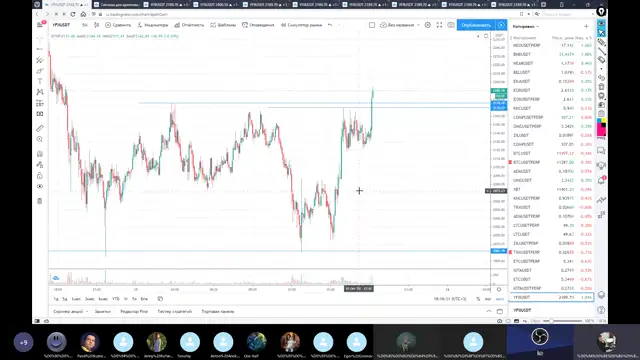The image size is (640, 360).
Task: Toggle magnet mode in left toolbar
Action: (40, 154)
